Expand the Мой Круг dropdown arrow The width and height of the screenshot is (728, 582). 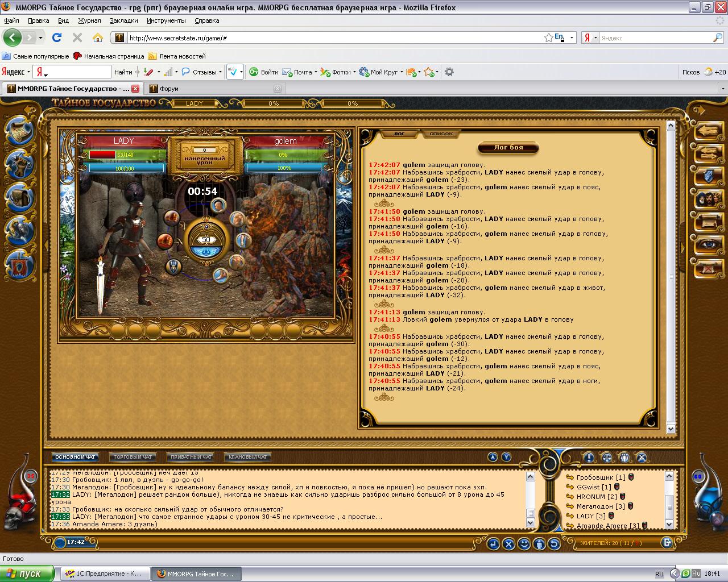pos(402,72)
